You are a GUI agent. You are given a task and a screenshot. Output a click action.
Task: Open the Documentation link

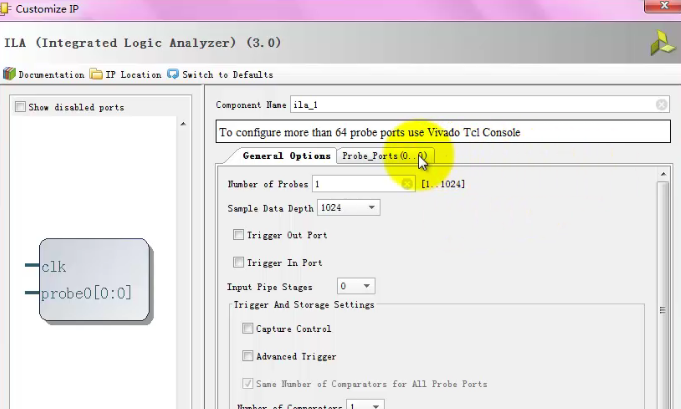pyautogui.click(x=51, y=75)
